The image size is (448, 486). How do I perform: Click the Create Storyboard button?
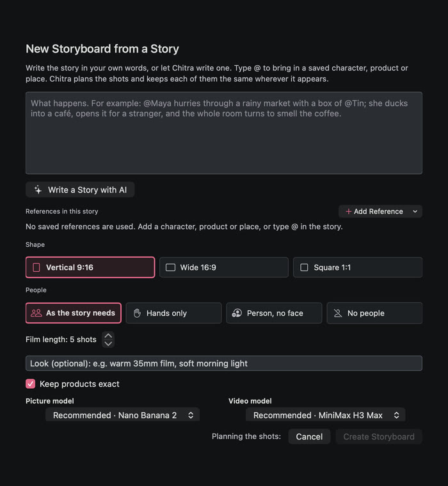[x=379, y=436]
